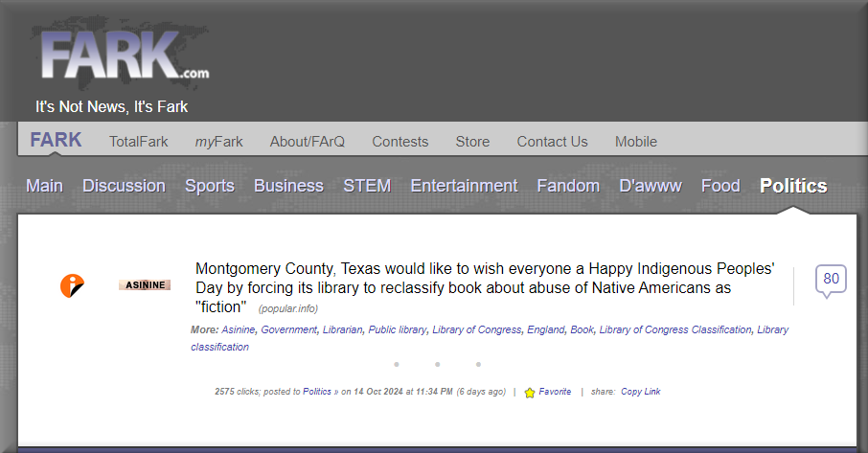The height and width of the screenshot is (453, 868).
Task: Open the About/FArQ page
Action: click(307, 142)
